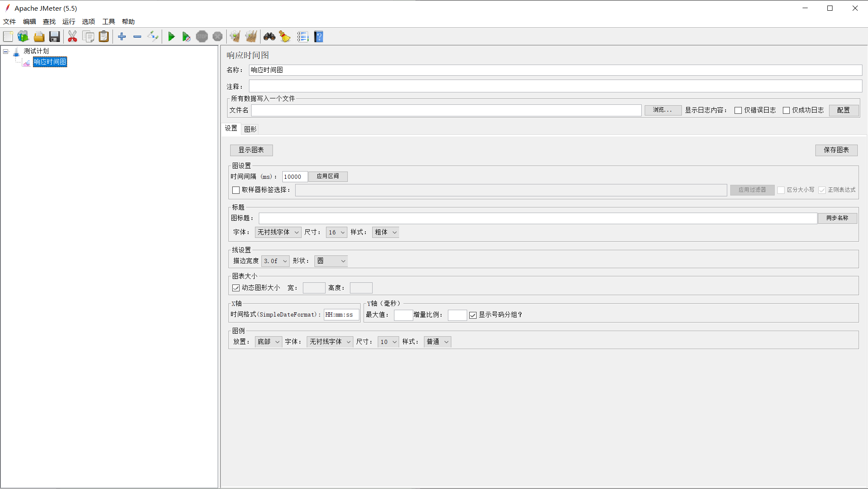The height and width of the screenshot is (489, 868).
Task: Check the 仅成功日志 checkbox
Action: point(786,110)
